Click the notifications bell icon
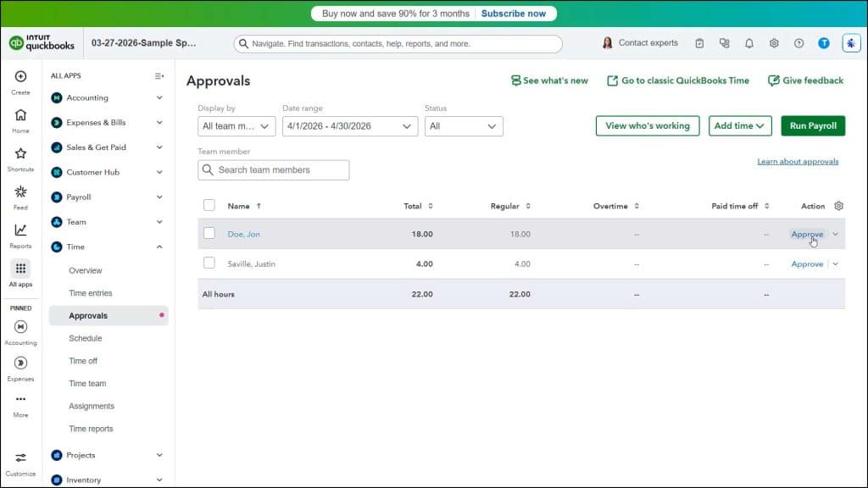Viewport: 868px width, 488px height. click(749, 42)
